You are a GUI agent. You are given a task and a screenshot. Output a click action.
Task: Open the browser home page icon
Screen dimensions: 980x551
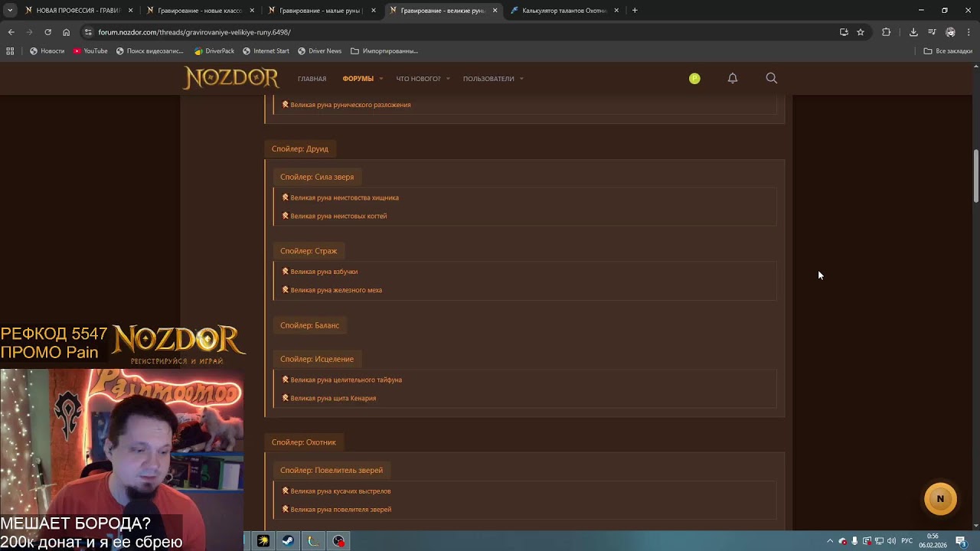tap(66, 32)
